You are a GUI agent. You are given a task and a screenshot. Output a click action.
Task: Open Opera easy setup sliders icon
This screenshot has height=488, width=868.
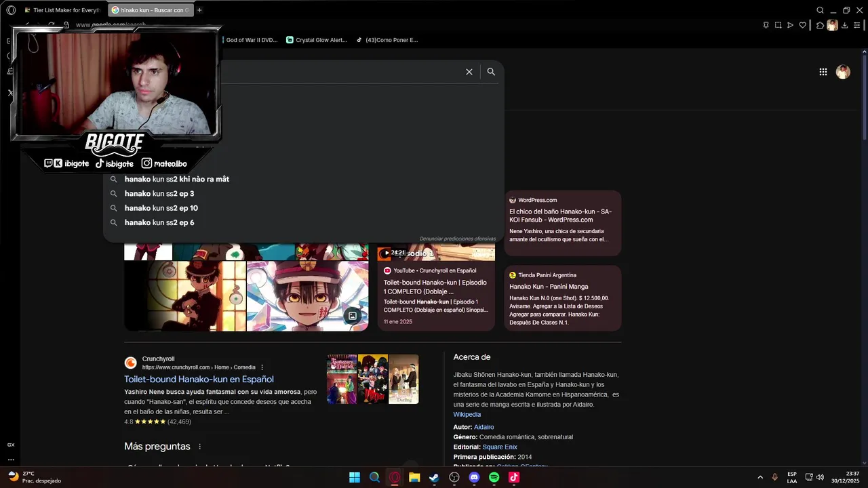(859, 25)
